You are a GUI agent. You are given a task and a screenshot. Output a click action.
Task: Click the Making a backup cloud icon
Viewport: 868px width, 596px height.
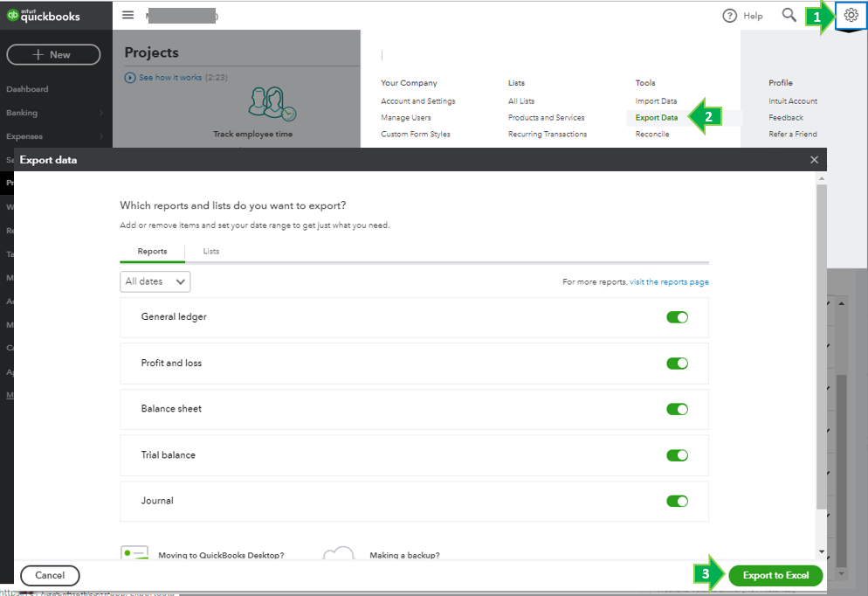339,552
